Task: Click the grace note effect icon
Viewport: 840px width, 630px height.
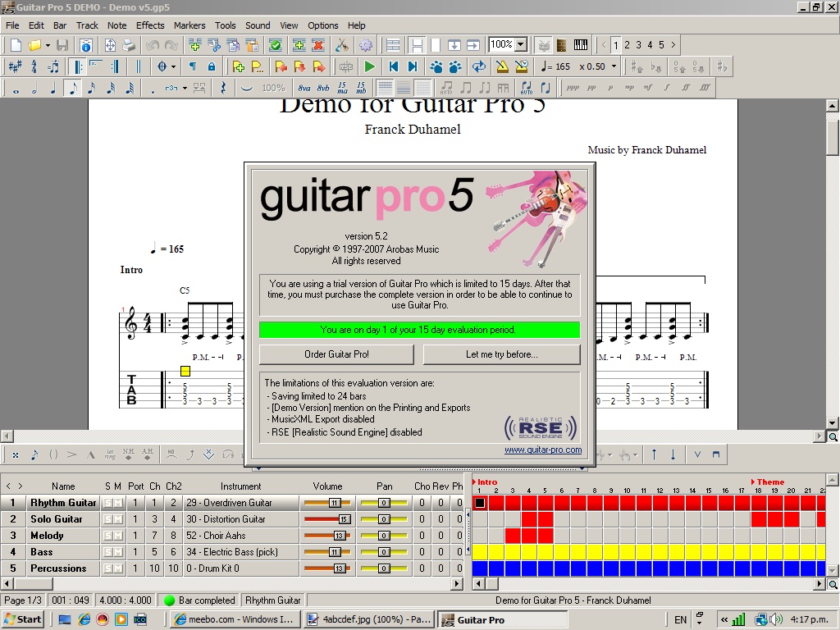Action: point(34,454)
